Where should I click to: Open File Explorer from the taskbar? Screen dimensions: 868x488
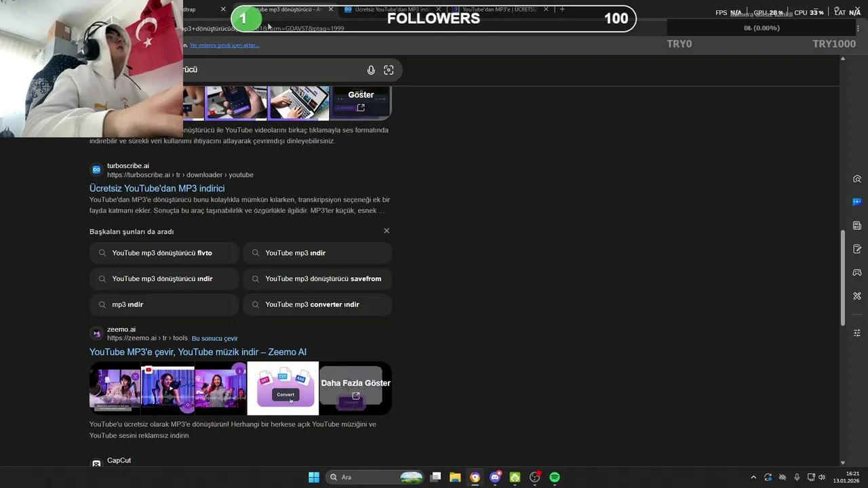pyautogui.click(x=455, y=477)
